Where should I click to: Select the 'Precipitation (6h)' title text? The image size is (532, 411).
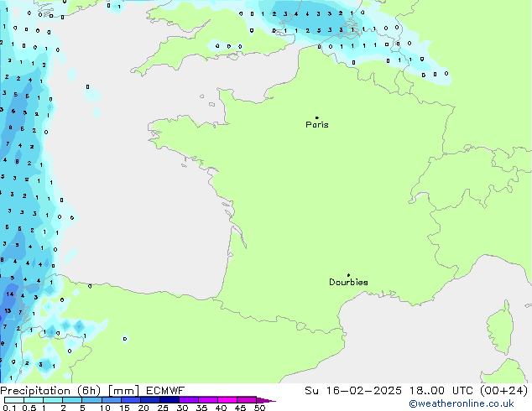pos(50,391)
